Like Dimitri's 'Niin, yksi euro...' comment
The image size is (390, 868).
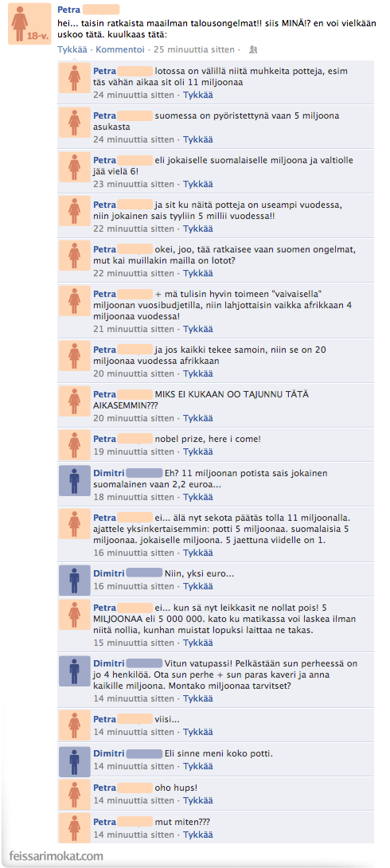point(198,587)
